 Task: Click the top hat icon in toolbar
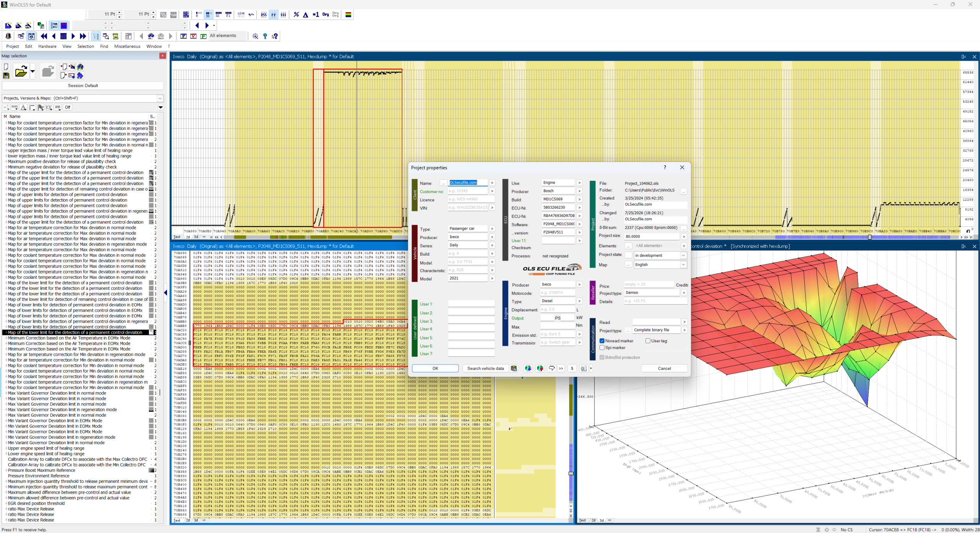click(x=8, y=36)
